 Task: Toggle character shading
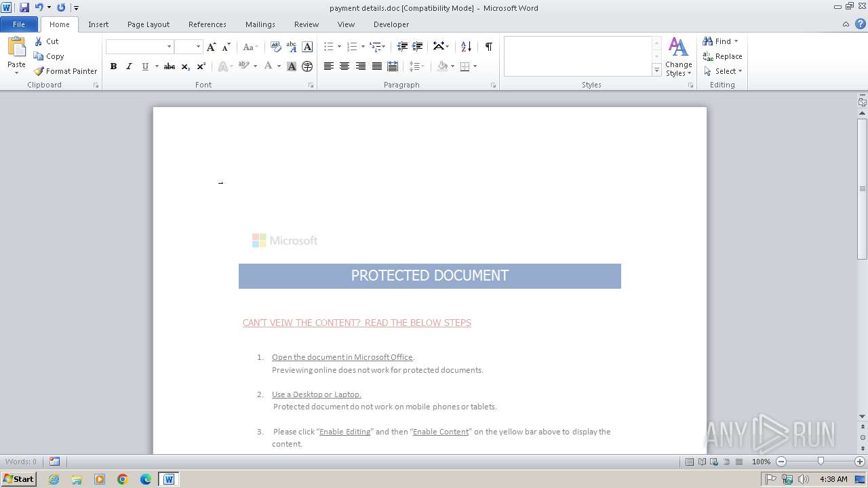tap(292, 66)
